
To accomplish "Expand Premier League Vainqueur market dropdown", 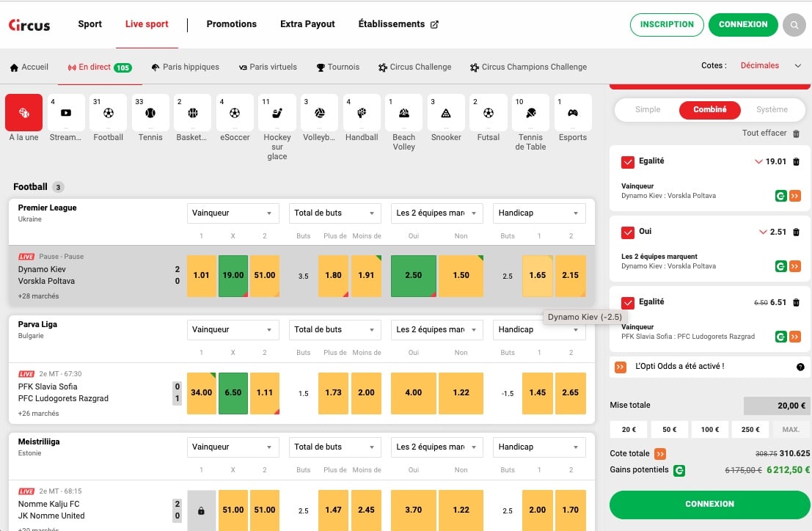I will [233, 213].
